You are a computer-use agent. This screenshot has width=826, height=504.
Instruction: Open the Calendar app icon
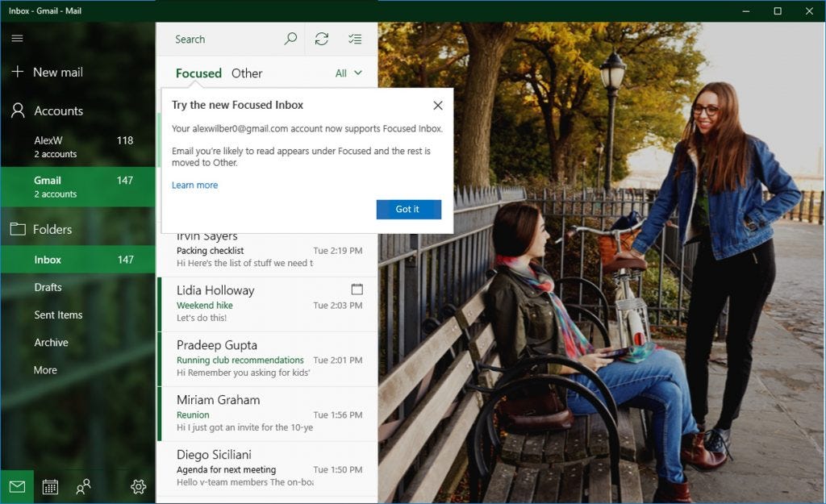tap(49, 486)
